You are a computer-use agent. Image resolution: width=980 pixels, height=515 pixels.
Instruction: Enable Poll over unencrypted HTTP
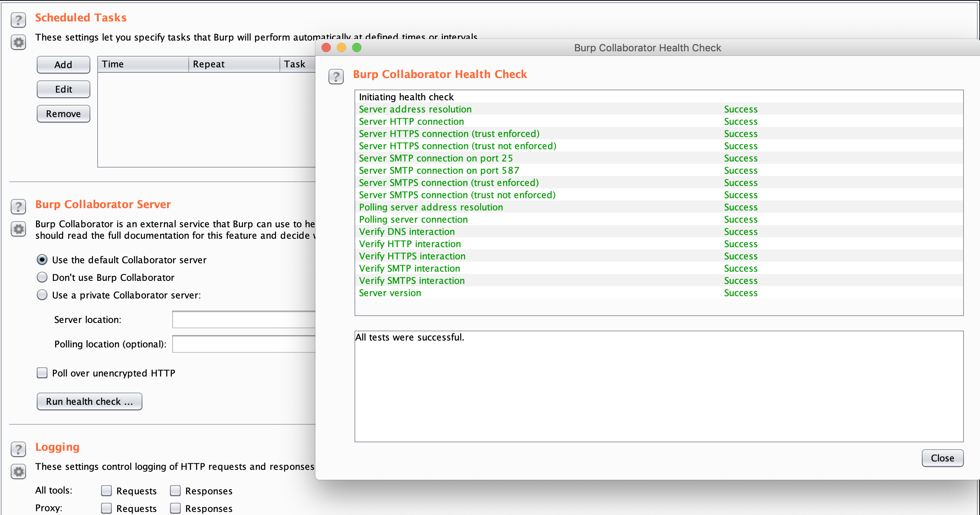42,373
